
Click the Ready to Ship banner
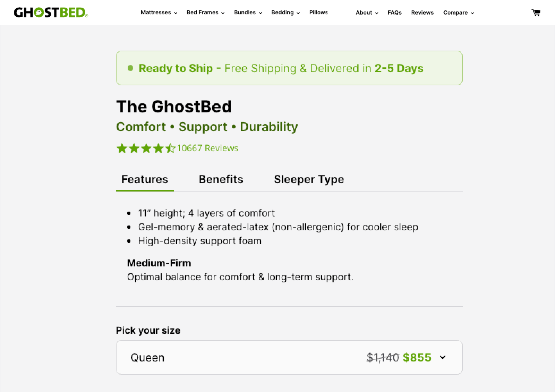(289, 68)
